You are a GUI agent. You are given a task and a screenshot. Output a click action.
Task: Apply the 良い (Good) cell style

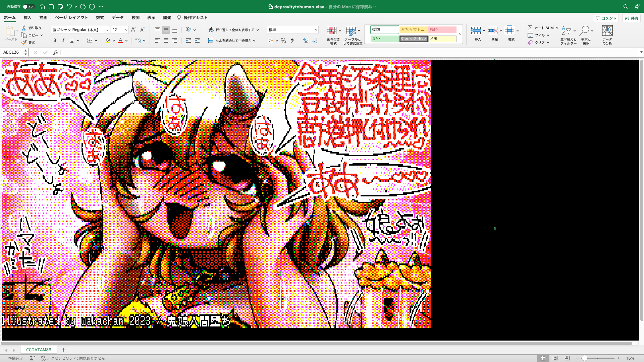point(384,39)
